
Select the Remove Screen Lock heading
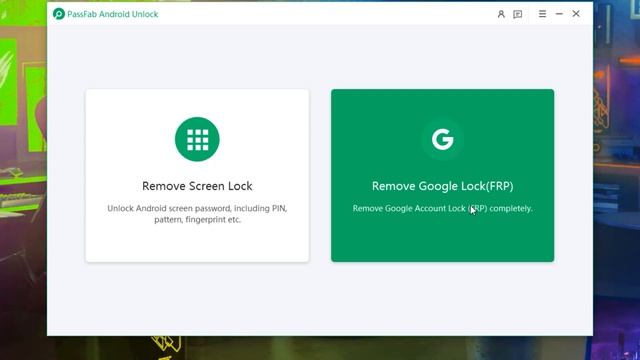click(197, 186)
